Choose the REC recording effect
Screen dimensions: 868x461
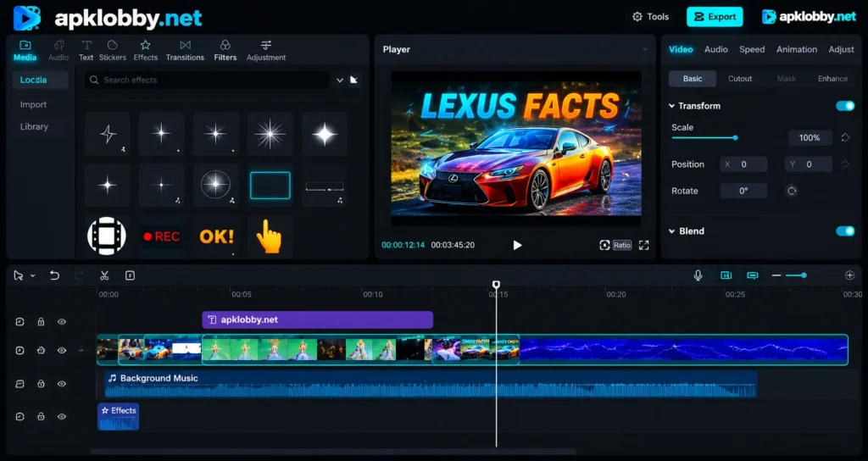[161, 236]
